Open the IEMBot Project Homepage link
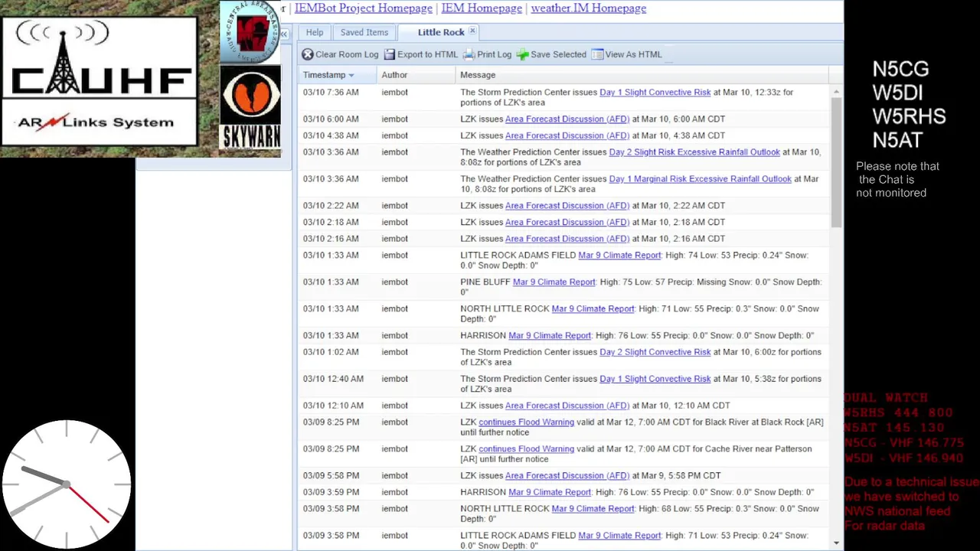 [x=364, y=8]
